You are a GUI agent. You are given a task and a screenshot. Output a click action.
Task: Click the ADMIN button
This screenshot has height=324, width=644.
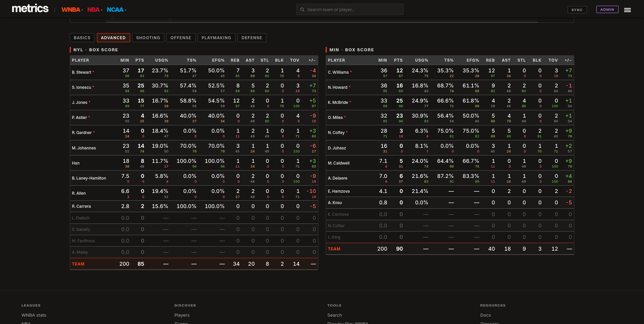tap(607, 9)
